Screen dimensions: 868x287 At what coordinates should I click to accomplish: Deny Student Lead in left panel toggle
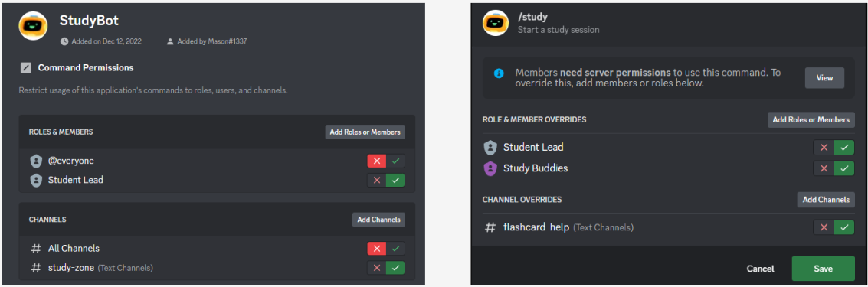point(377,181)
